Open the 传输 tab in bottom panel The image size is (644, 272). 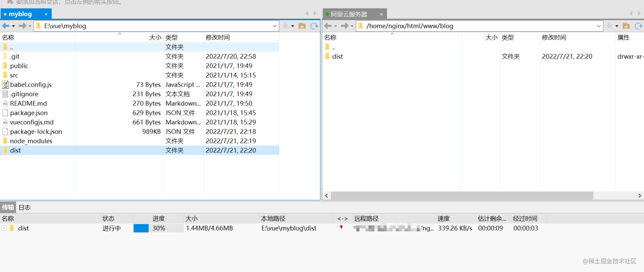coord(8,207)
